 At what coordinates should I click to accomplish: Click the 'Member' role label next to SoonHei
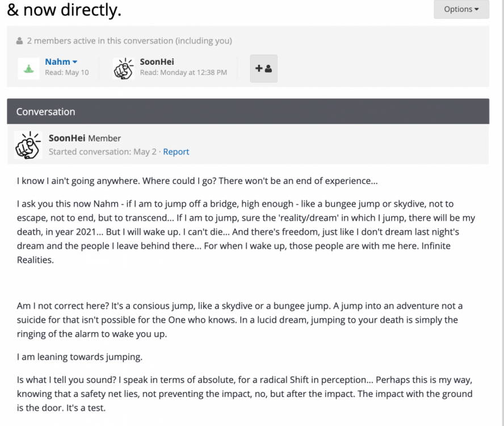104,138
